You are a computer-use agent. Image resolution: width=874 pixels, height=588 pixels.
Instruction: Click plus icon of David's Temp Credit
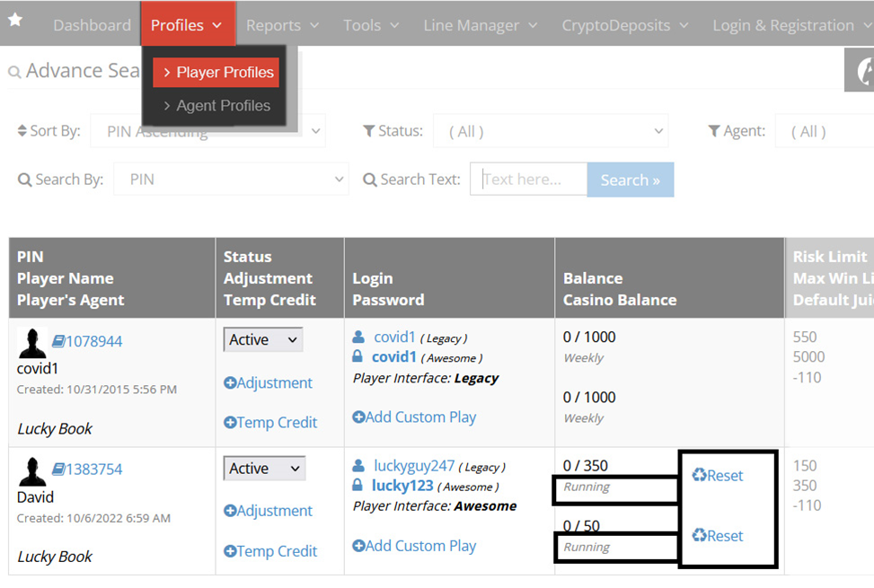point(230,551)
